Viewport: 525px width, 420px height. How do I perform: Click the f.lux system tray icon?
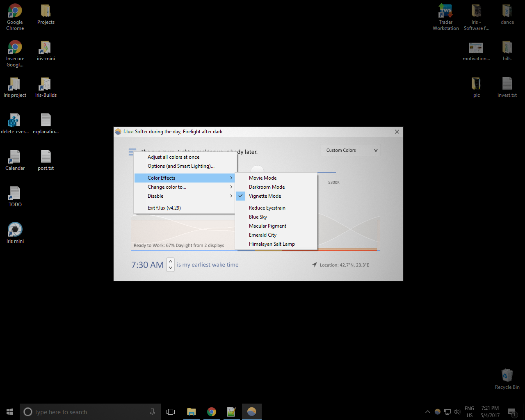point(438,412)
